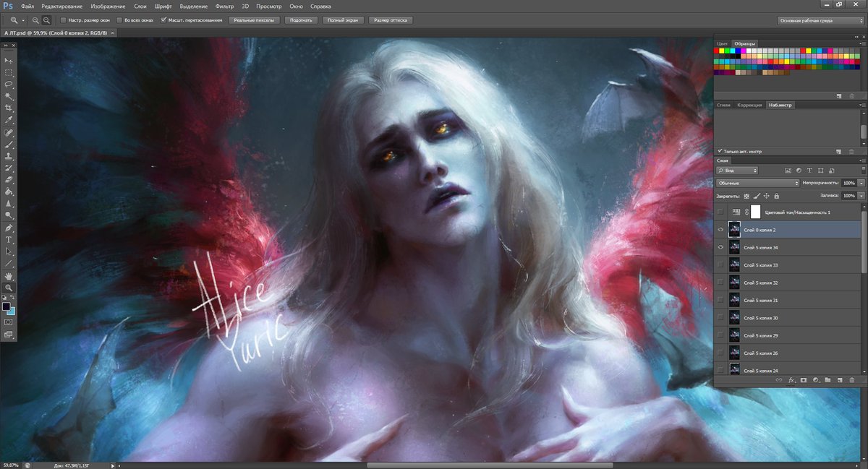Open the Файл menu
This screenshot has width=868, height=469.
(x=27, y=6)
